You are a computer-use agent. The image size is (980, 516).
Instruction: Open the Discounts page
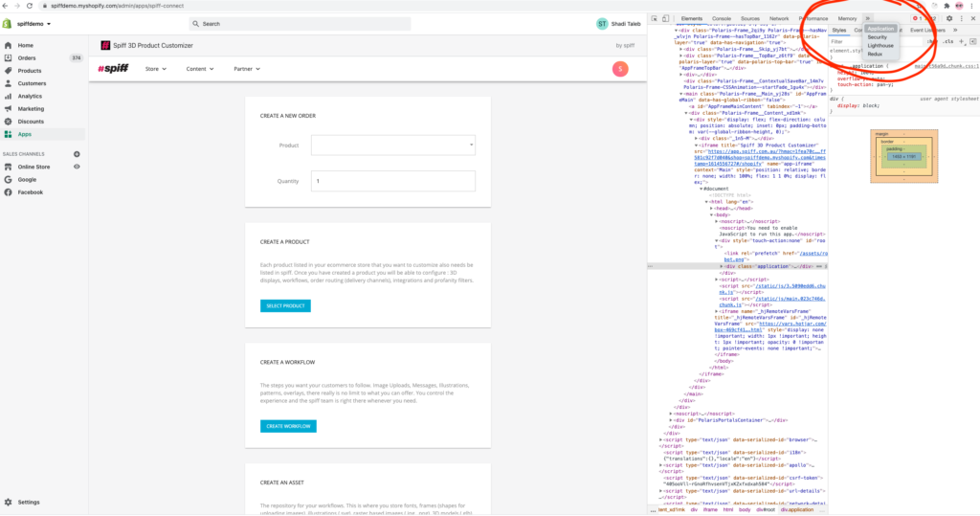[31, 122]
